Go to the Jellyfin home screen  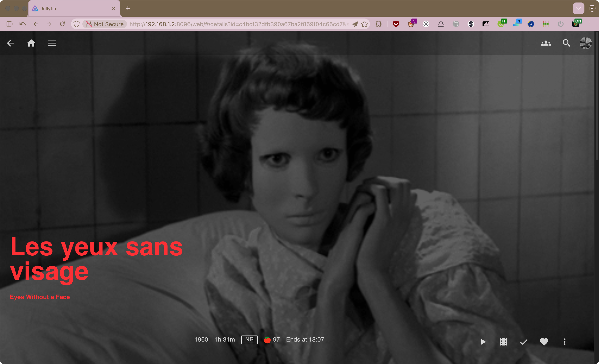(31, 43)
